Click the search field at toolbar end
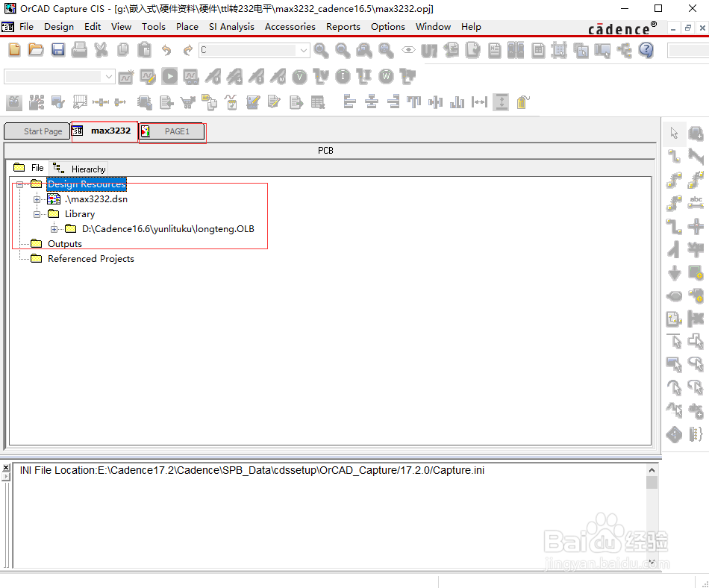 pyautogui.click(x=688, y=50)
